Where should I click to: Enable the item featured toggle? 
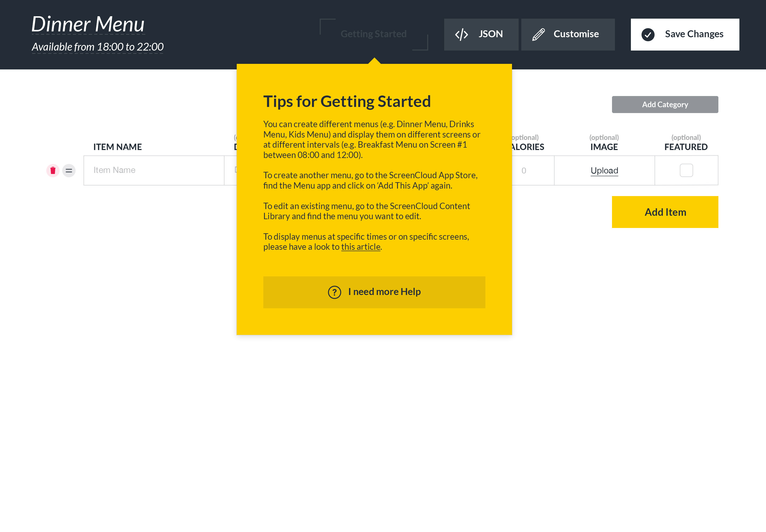(686, 170)
